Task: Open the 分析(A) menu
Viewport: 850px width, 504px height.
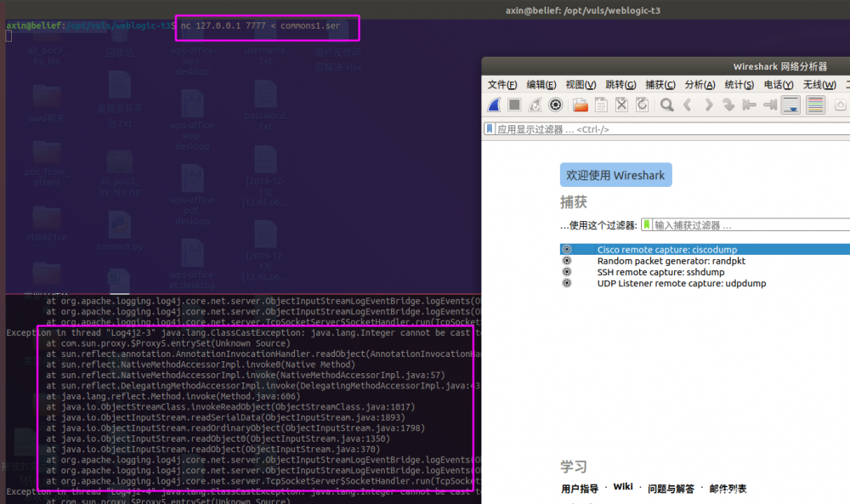Action: [700, 84]
